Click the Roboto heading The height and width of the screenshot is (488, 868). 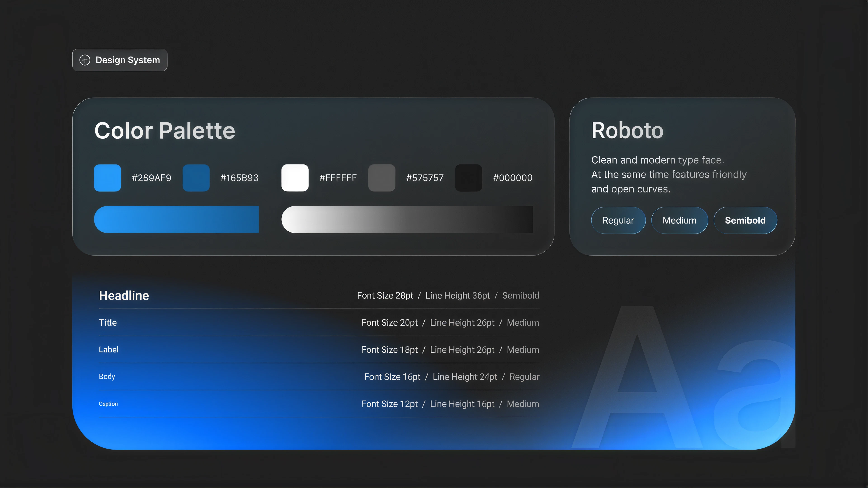coord(627,131)
